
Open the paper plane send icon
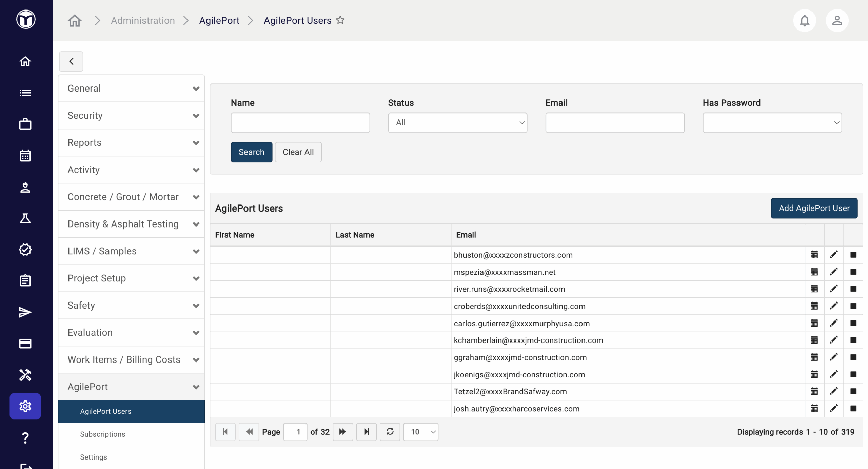click(25, 312)
